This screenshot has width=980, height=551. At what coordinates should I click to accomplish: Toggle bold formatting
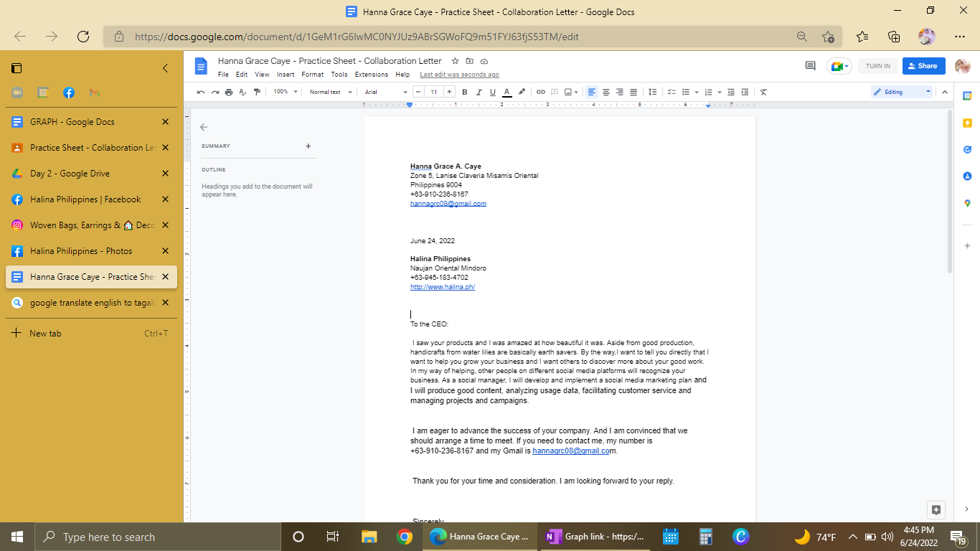pos(464,92)
